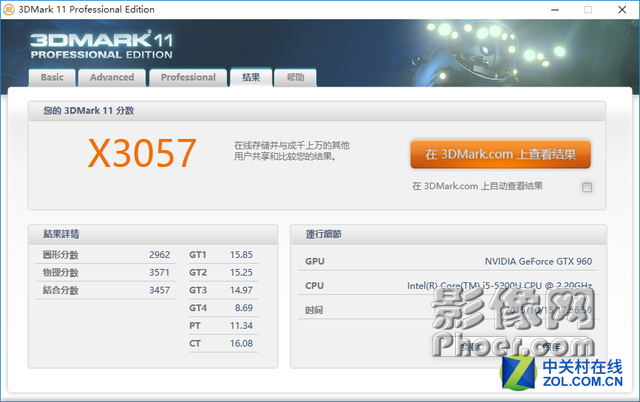This screenshot has width=640, height=402.
Task: Open the 结果 results tab
Action: 251,78
